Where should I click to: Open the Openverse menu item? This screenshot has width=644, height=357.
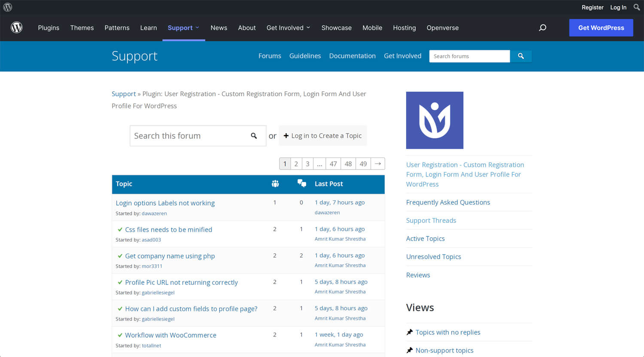pyautogui.click(x=443, y=27)
